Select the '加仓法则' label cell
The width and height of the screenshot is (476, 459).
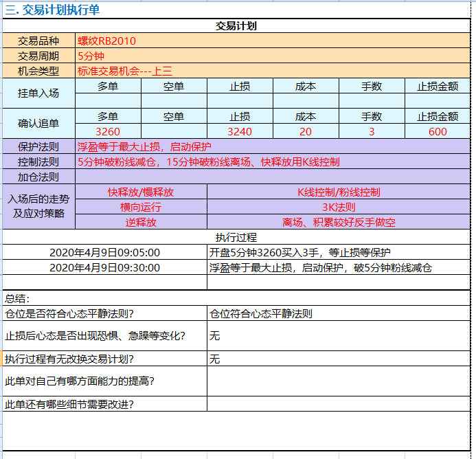[x=38, y=177]
